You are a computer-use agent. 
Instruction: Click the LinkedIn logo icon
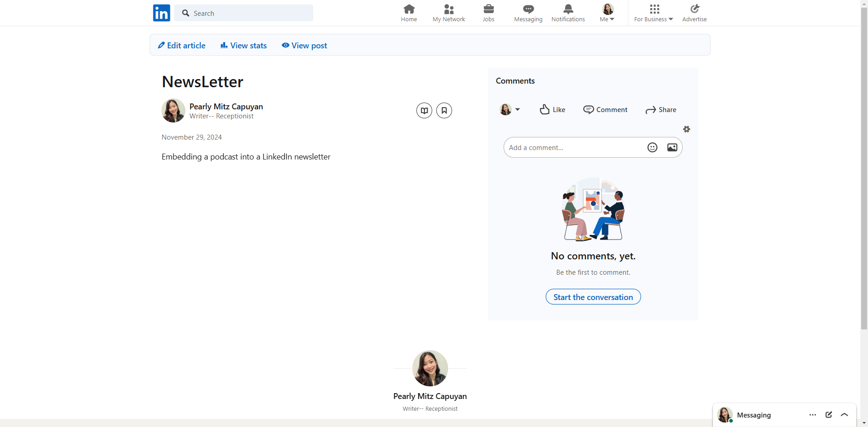coord(161,13)
